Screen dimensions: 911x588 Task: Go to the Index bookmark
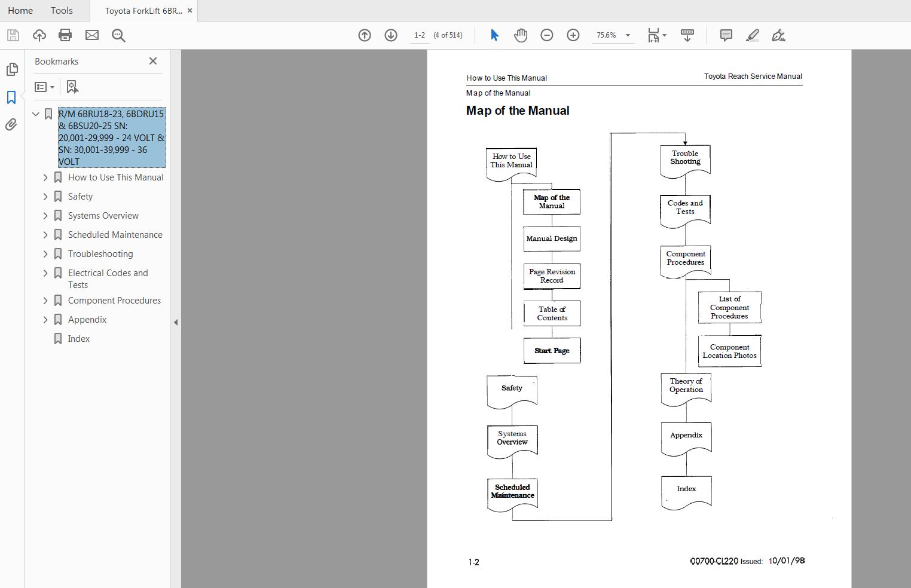(79, 339)
